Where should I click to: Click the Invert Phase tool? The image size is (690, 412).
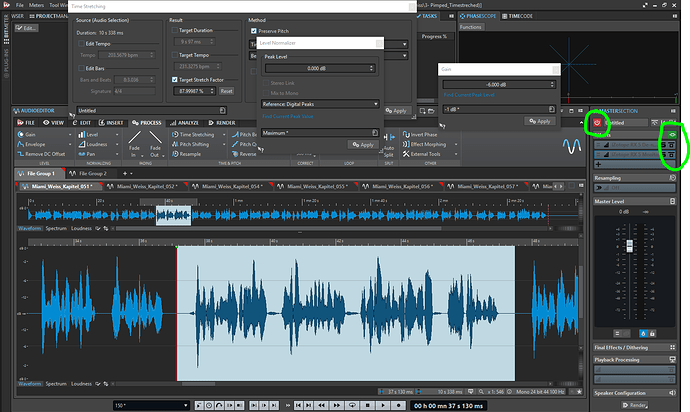tap(422, 133)
